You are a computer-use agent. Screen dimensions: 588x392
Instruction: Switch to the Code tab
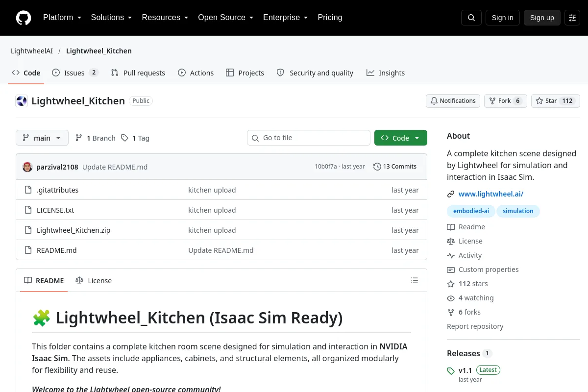26,73
